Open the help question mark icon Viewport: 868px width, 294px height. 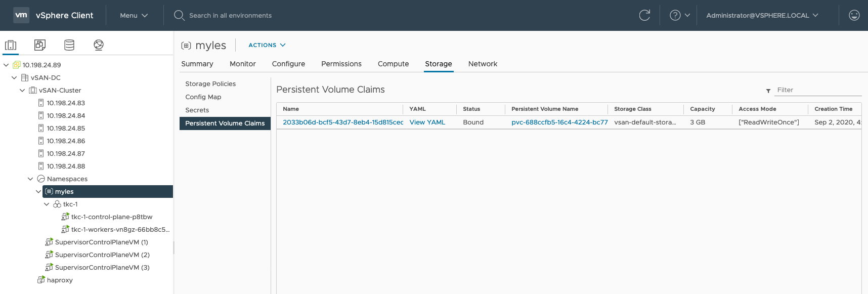[x=675, y=15]
